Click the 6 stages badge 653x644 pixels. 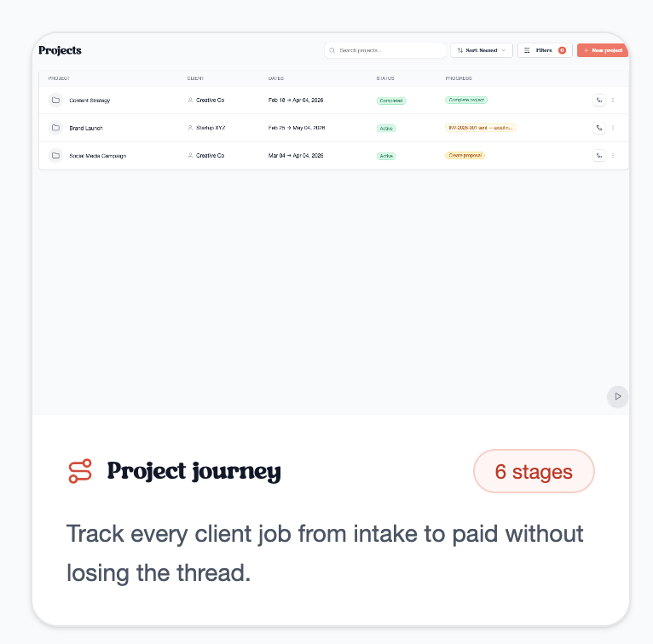coord(534,471)
